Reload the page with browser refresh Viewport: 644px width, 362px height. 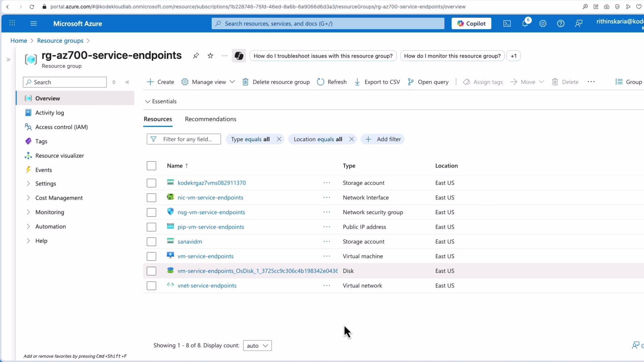(x=32, y=7)
